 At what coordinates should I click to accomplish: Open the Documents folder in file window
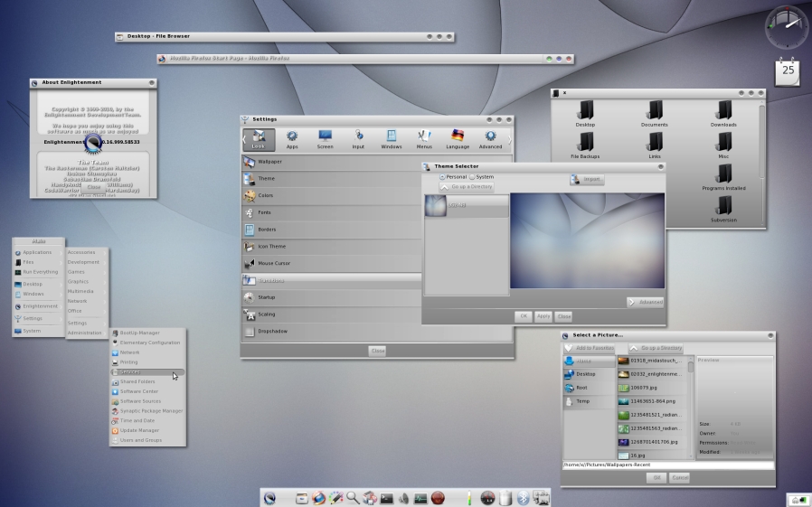[x=655, y=113]
